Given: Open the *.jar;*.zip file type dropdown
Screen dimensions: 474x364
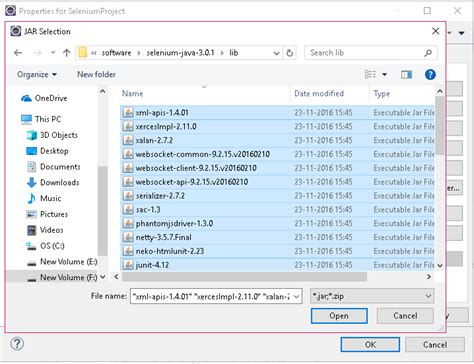Looking at the screenshot, I should (x=372, y=296).
